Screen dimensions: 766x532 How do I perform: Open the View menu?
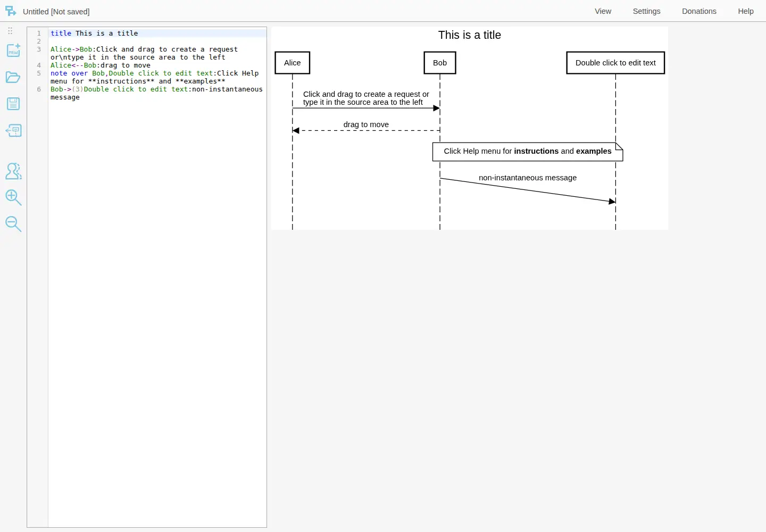603,11
